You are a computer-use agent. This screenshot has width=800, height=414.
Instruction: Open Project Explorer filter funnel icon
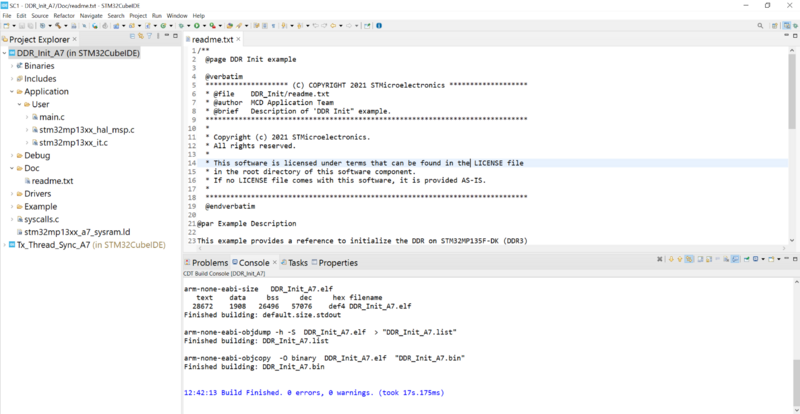(x=149, y=36)
